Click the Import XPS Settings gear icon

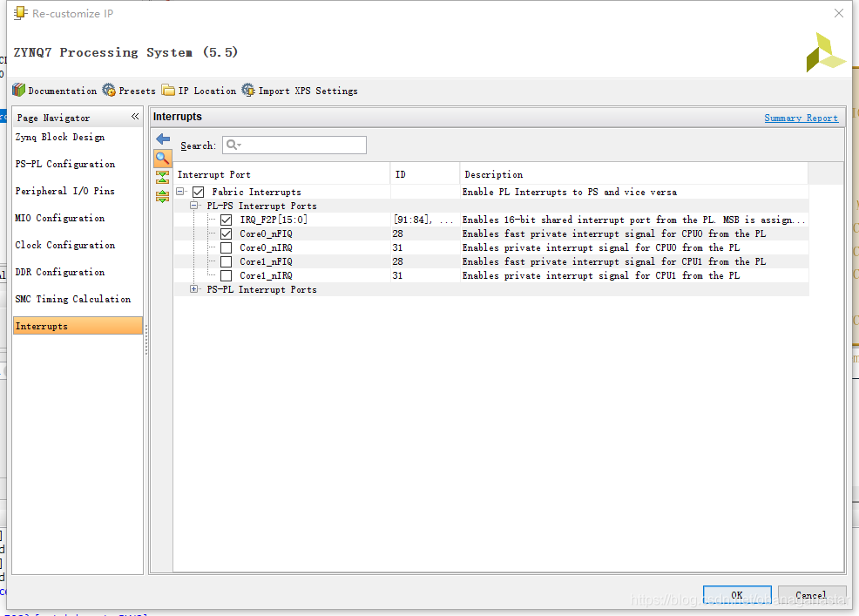click(248, 90)
